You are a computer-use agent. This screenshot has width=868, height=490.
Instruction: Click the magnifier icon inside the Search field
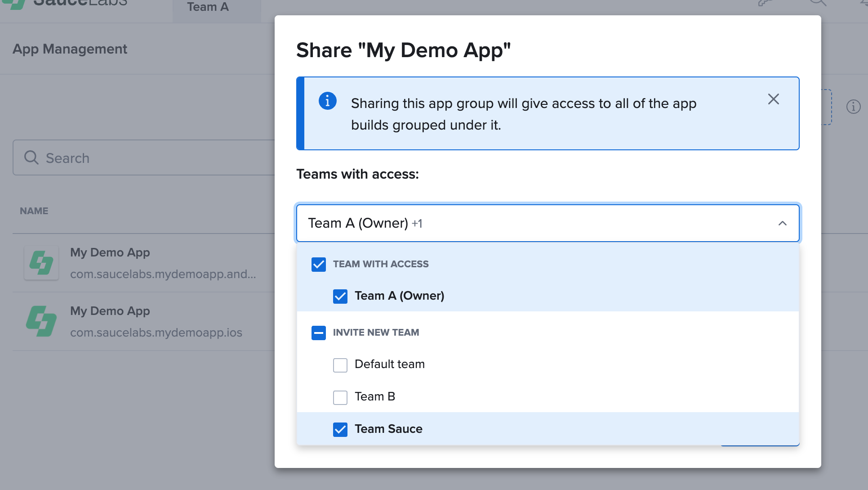31,157
